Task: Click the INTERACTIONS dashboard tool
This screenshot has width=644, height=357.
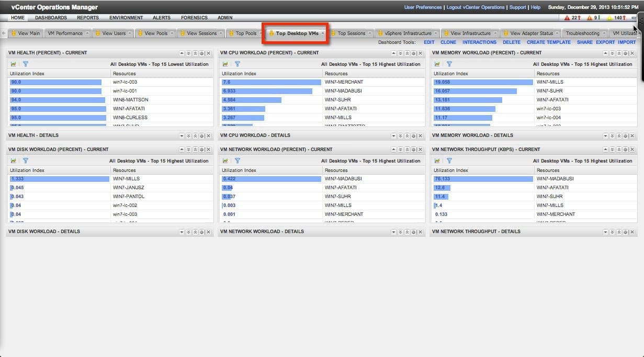Action: 479,42
